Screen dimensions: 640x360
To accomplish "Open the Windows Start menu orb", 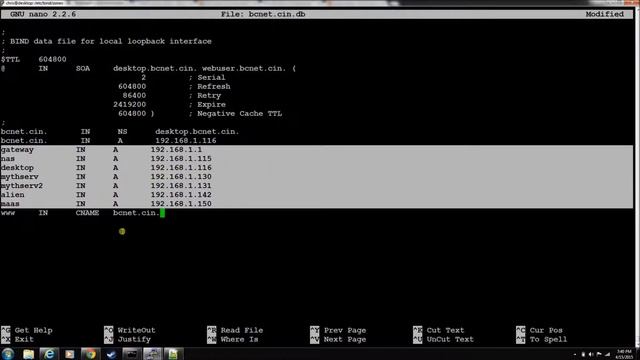I will click(x=8, y=354).
